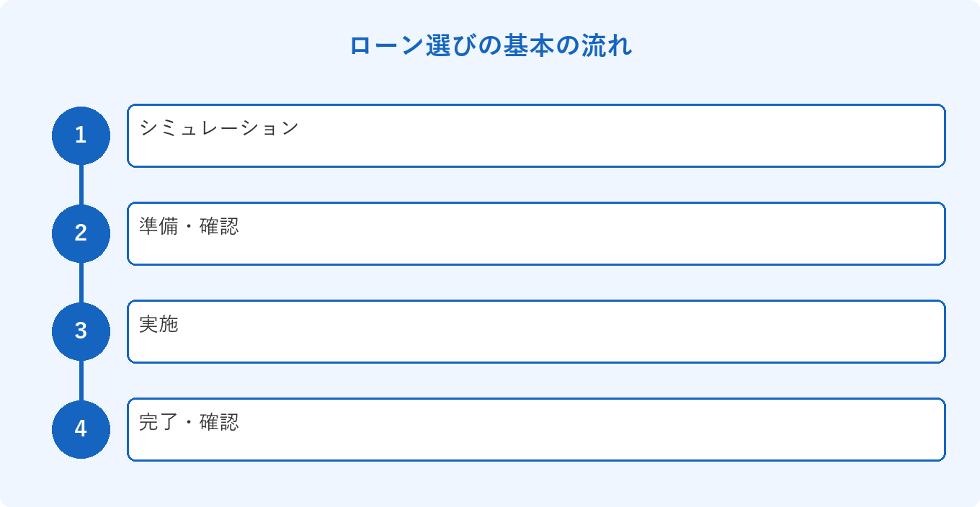The height and width of the screenshot is (507, 980).
Task: Click the word 基本 in the title
Action: (x=528, y=45)
